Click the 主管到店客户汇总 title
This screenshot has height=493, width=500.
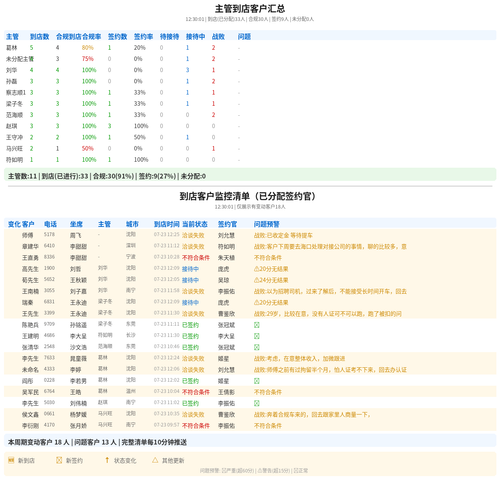[x=250, y=9]
